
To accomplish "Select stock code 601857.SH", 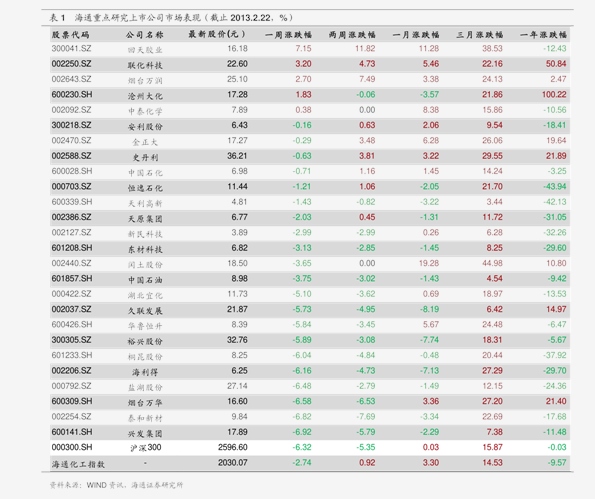I will (72, 279).
